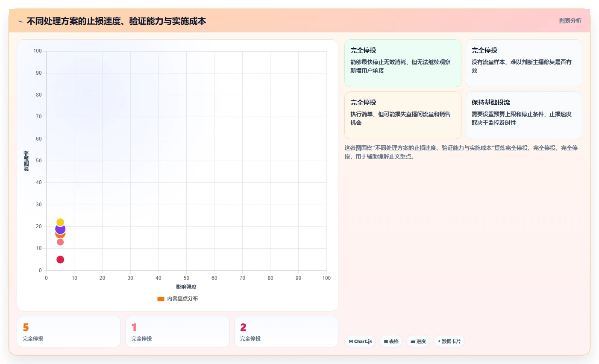This screenshot has height=364, width=599.
Task: Click the 图表分析 label in the header
Action: (x=570, y=21)
